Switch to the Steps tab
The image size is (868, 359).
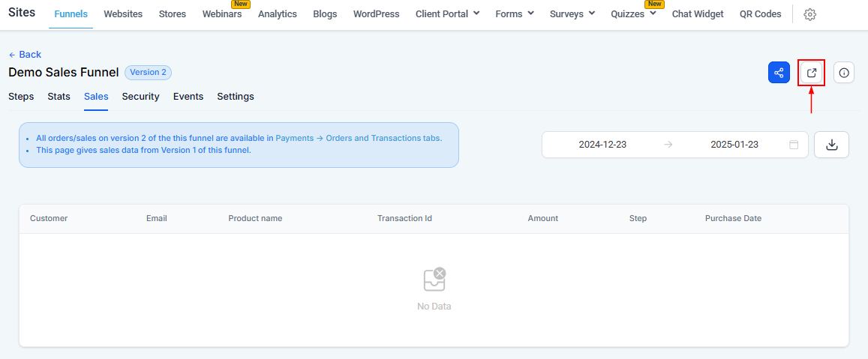point(21,96)
